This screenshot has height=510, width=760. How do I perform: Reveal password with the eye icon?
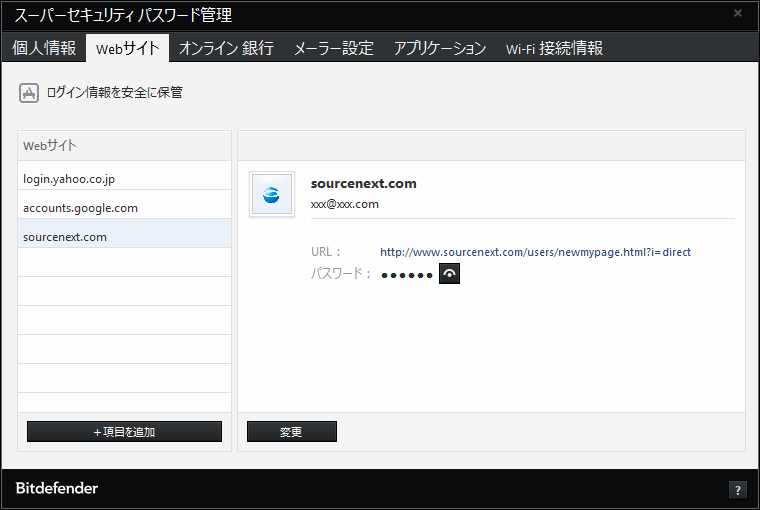click(449, 273)
